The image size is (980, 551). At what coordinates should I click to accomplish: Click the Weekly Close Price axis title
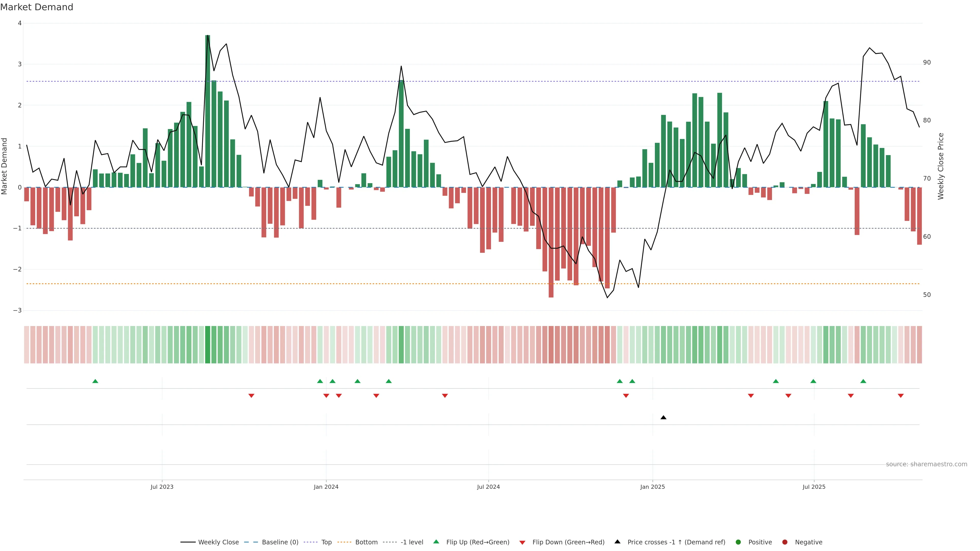(940, 166)
